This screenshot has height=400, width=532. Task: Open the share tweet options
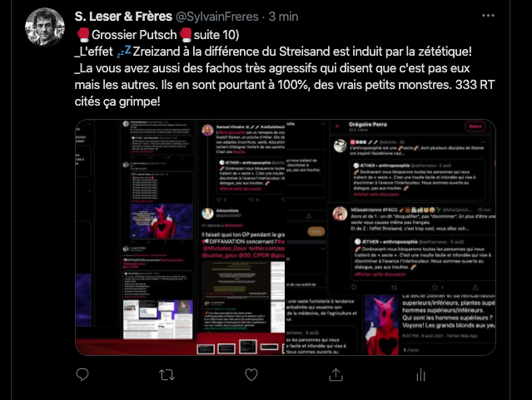pyautogui.click(x=336, y=374)
